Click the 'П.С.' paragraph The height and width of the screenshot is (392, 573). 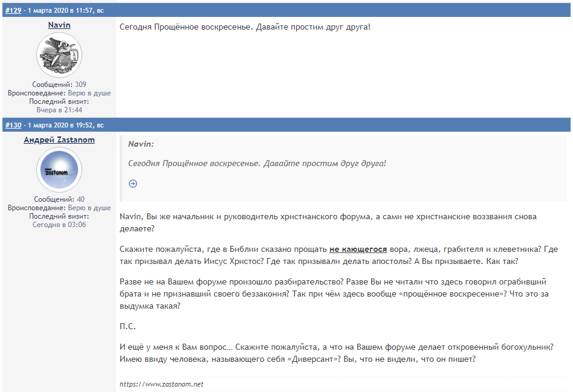tap(128, 326)
